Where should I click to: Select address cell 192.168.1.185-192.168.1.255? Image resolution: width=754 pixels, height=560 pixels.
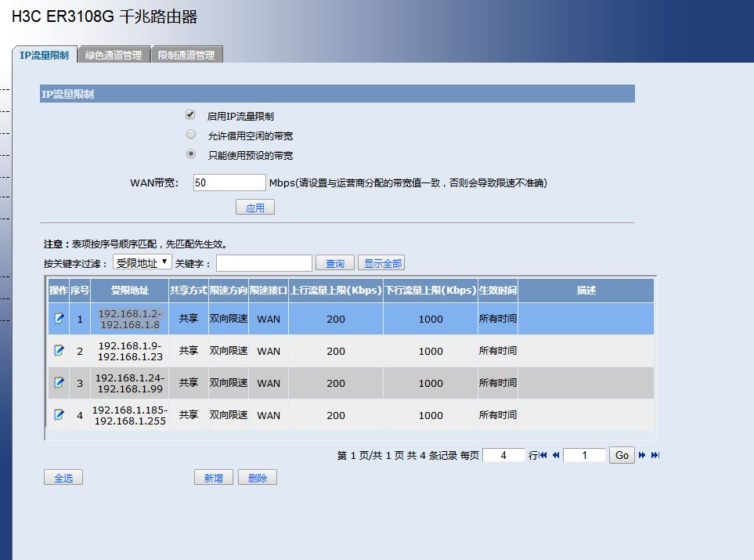tap(130, 415)
